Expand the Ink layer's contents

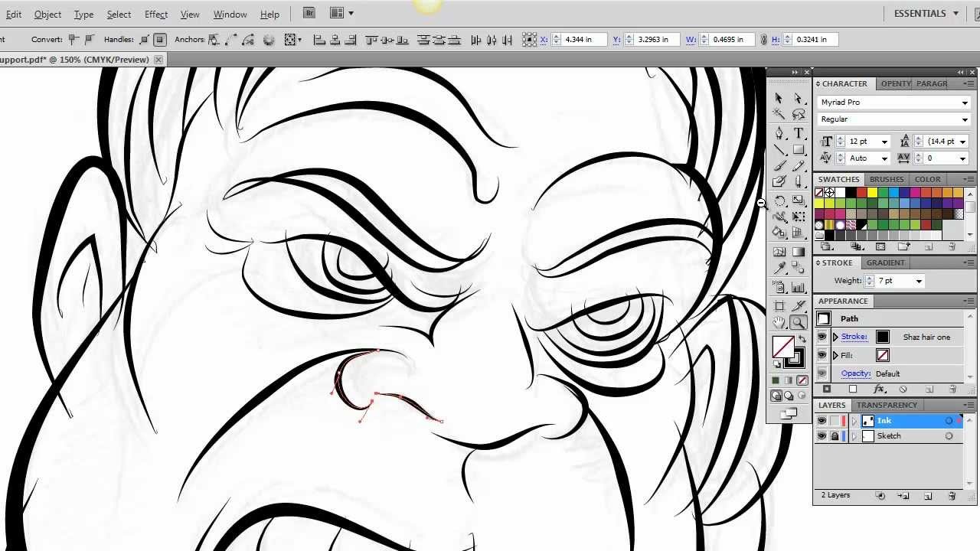pos(854,421)
